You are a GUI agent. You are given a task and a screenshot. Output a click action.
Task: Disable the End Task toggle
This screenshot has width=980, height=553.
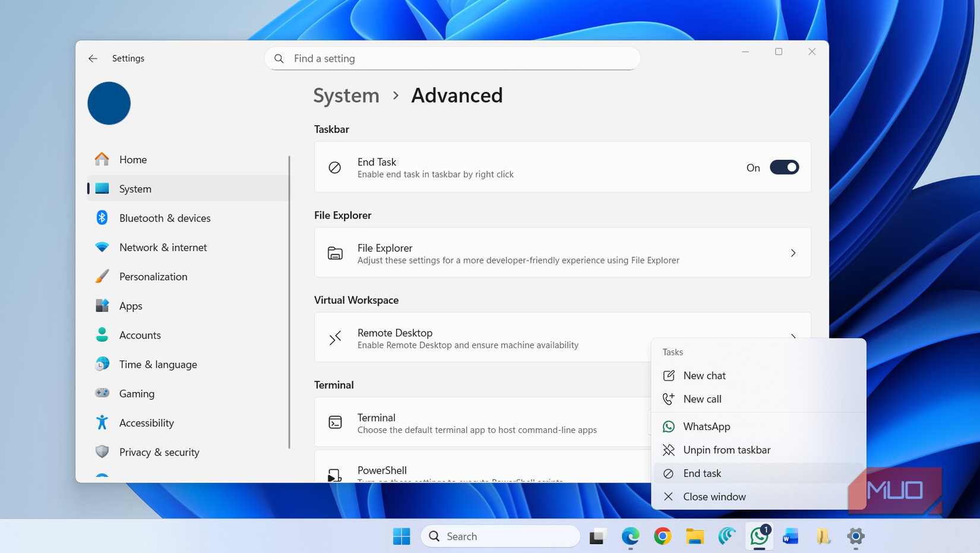784,167
